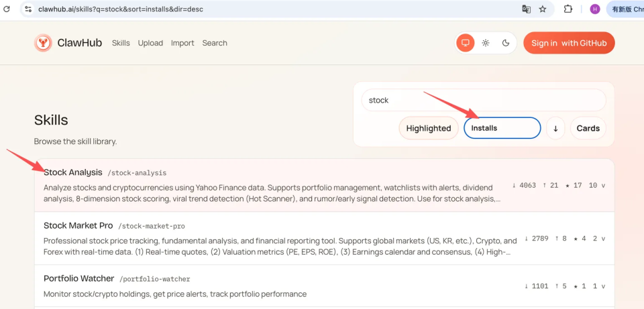
Task: Reverse sort direction with the down-arrow button
Action: point(555,128)
